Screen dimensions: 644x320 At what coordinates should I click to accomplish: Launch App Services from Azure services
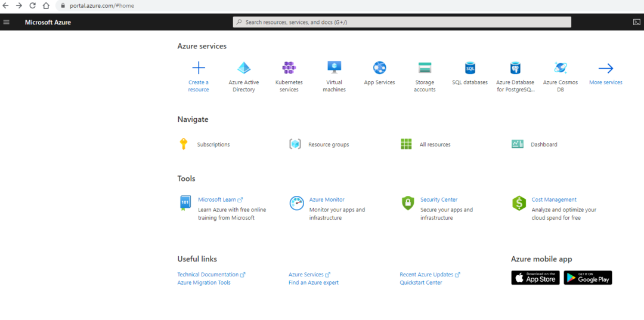(380, 68)
